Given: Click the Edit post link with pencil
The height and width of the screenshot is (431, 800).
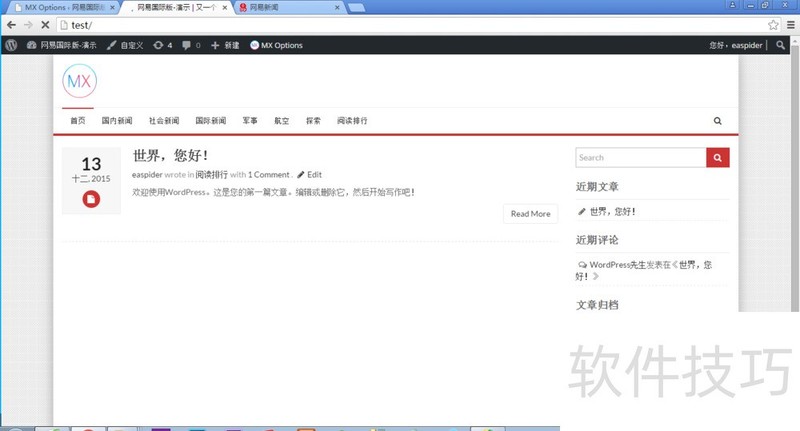Looking at the screenshot, I should 310,174.
